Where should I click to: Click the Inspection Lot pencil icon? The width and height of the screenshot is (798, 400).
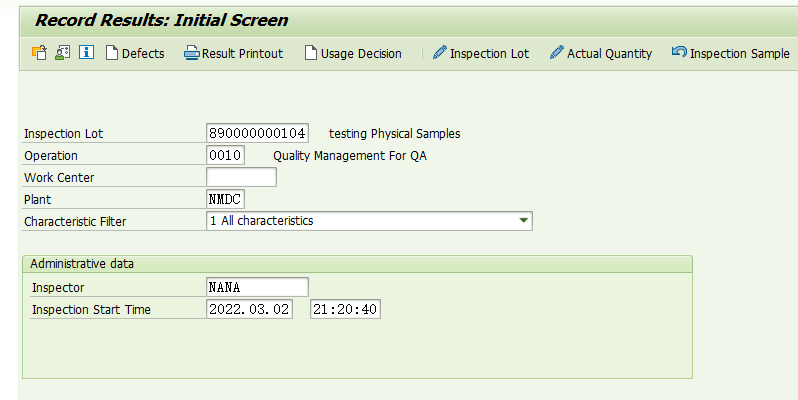(439, 54)
